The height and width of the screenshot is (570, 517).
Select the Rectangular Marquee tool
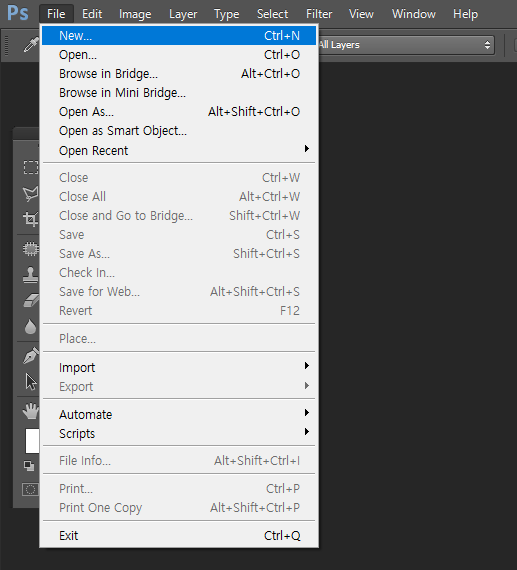31,168
